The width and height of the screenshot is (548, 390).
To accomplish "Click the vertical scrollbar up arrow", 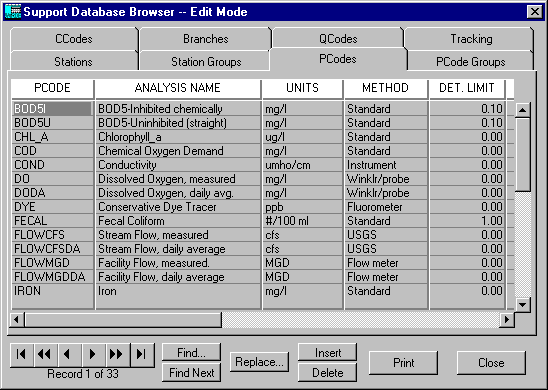I will (522, 110).
